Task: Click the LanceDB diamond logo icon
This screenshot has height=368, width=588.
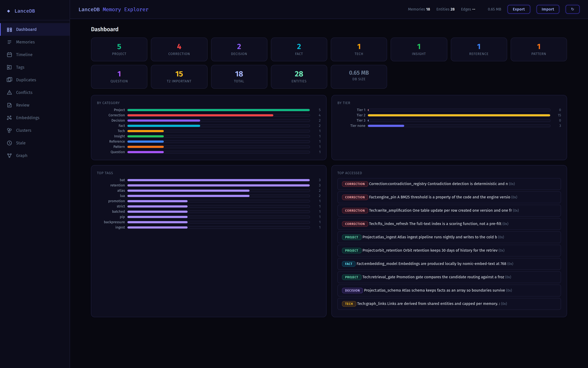Action: coord(8,11)
